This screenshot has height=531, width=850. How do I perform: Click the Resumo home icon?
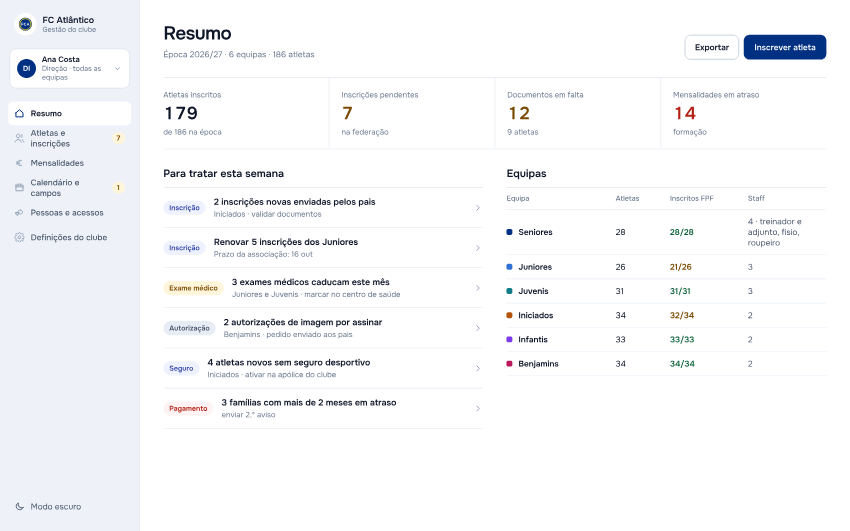[20, 113]
